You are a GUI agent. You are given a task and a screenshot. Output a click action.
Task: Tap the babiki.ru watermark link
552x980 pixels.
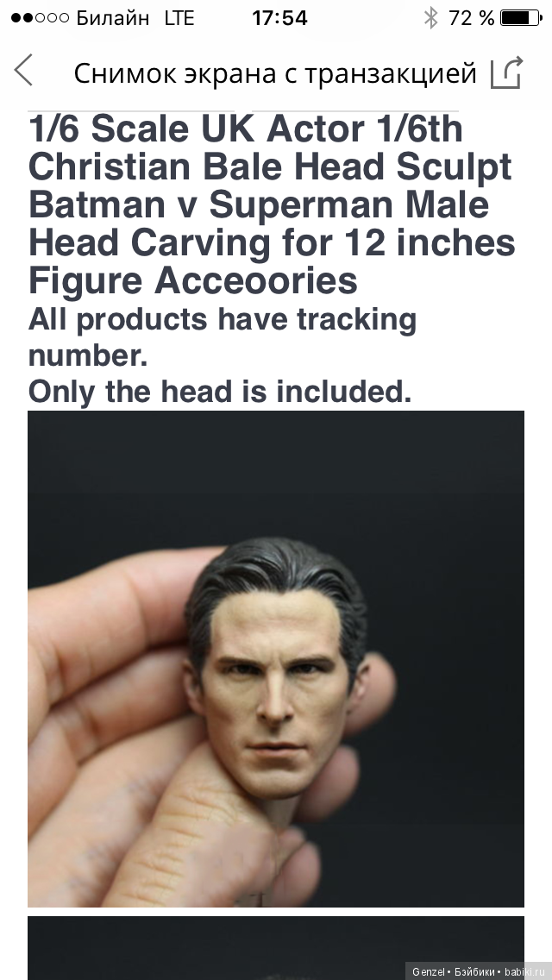tap(524, 972)
